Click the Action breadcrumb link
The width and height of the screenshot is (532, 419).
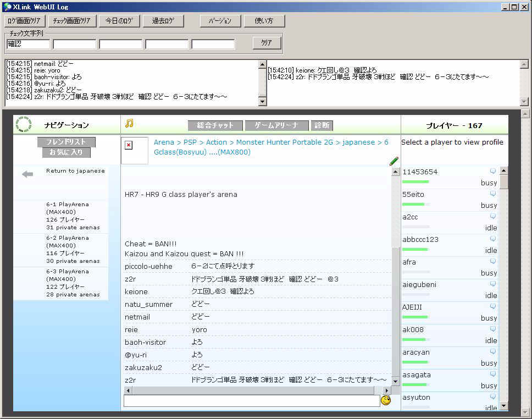[217, 142]
